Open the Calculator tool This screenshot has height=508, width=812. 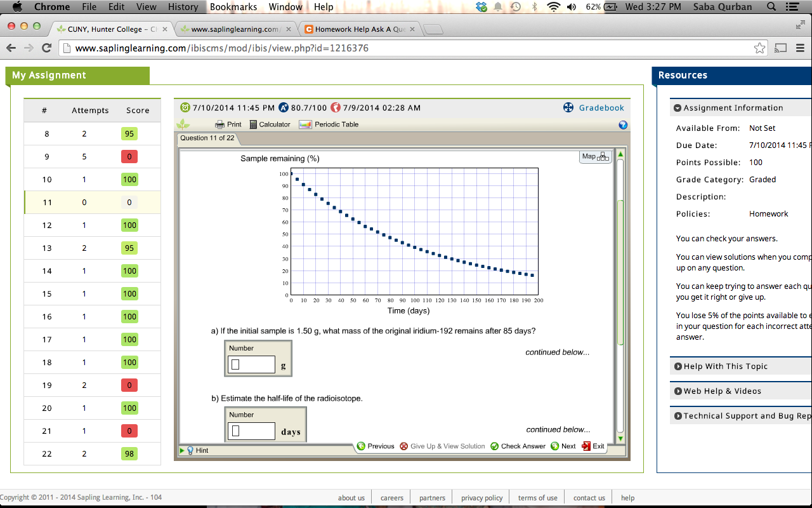click(x=253, y=124)
